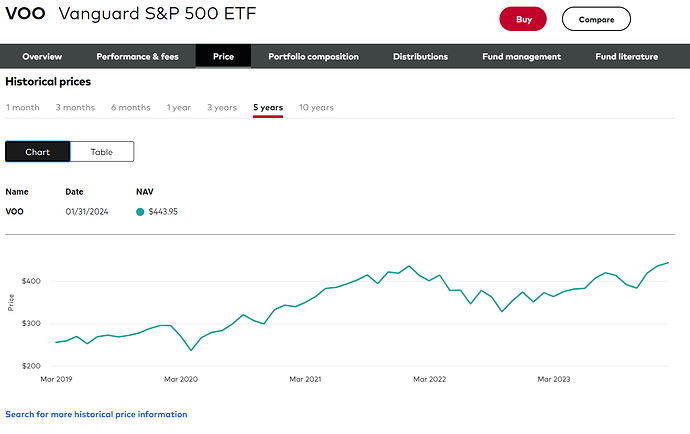Screen dimensions: 690x434
Task: Select the 3 months time range
Action: click(75, 107)
